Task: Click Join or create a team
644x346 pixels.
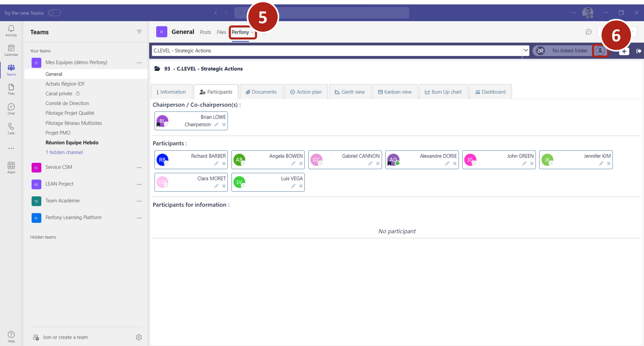Action: coord(65,337)
